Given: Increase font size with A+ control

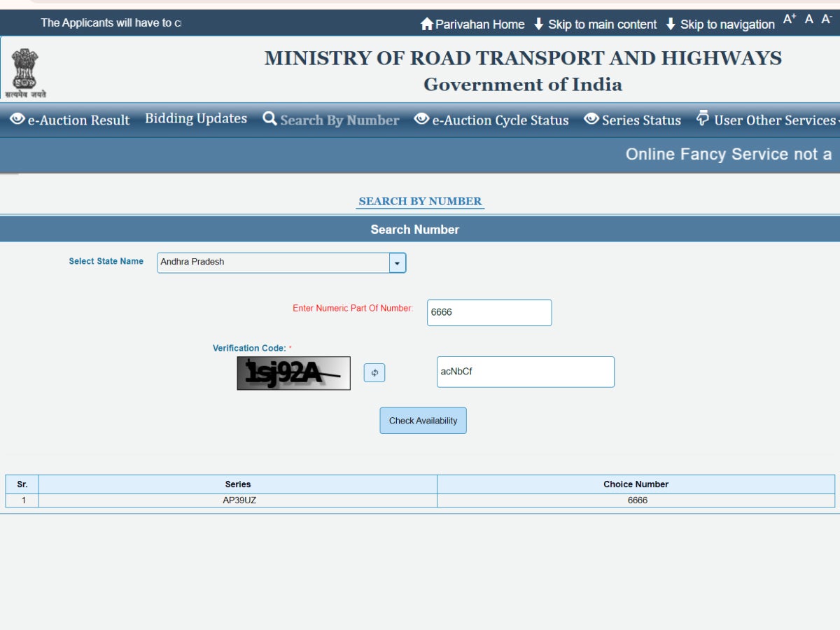Looking at the screenshot, I should point(790,20).
